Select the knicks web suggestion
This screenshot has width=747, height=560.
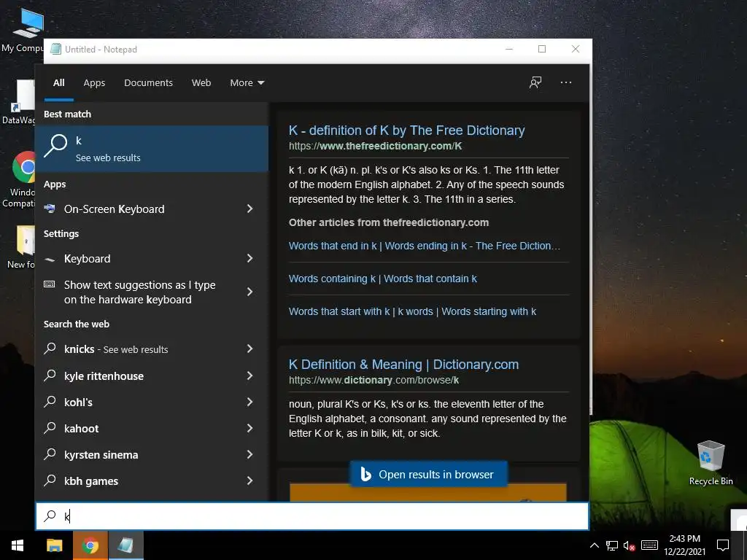152,349
